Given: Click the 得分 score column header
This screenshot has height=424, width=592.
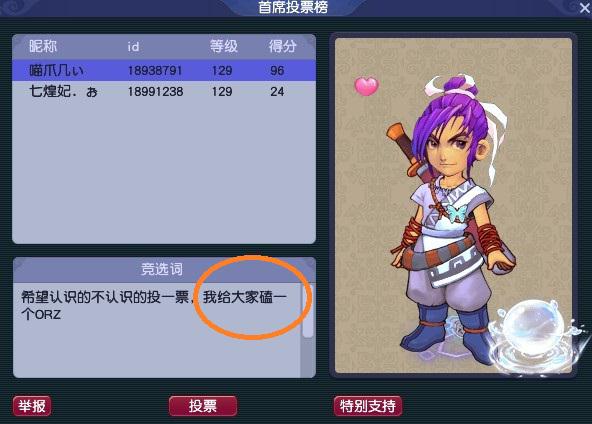Looking at the screenshot, I should [x=282, y=46].
